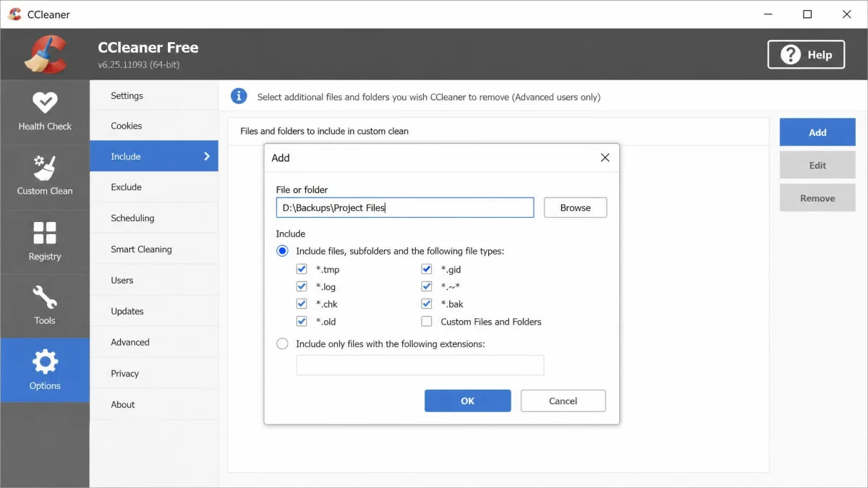
Task: Enable Custom Files and Folders checkbox
Action: (x=427, y=321)
